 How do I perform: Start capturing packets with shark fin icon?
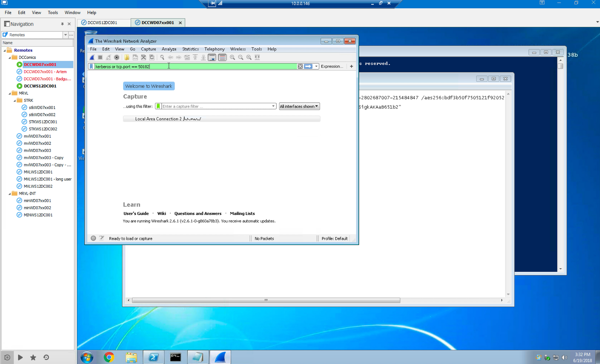pos(92,57)
